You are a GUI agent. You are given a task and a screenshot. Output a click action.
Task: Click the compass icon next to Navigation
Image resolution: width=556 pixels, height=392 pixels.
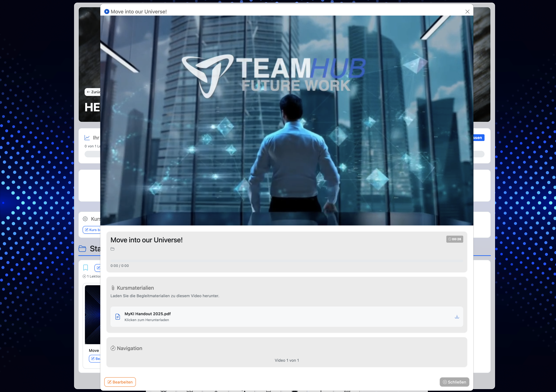[x=113, y=348]
